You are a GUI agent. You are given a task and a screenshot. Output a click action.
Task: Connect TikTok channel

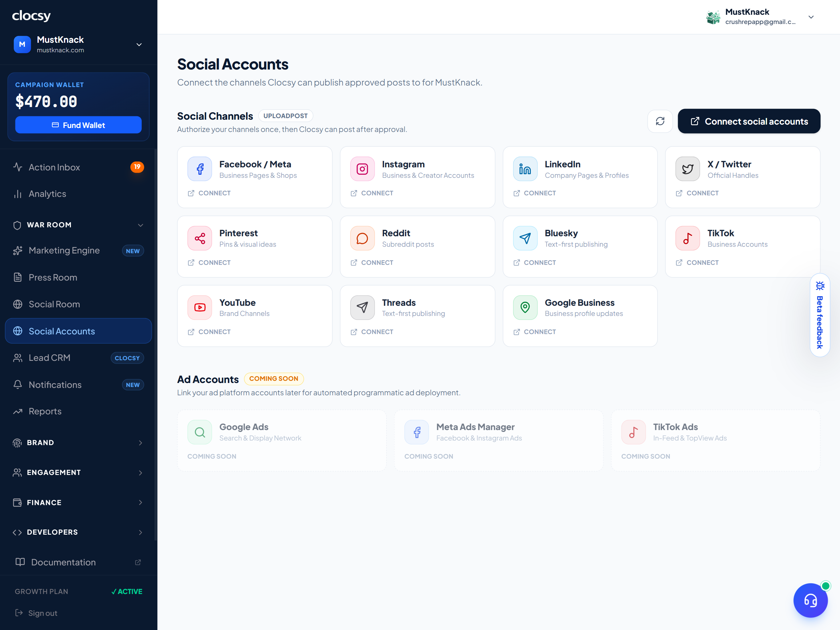point(697,263)
